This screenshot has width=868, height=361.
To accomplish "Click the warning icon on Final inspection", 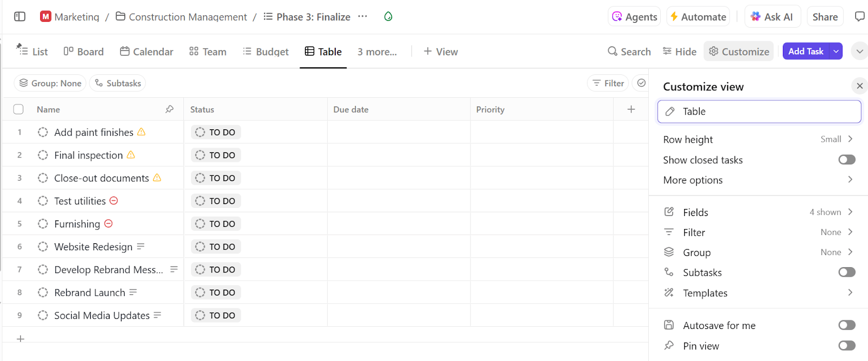I will coord(131,155).
